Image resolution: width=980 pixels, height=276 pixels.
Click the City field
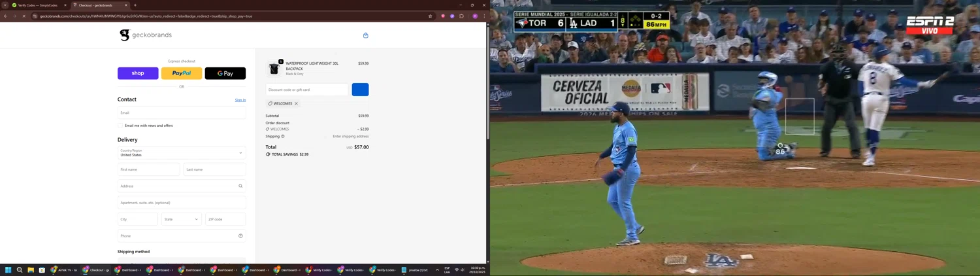[x=138, y=219]
